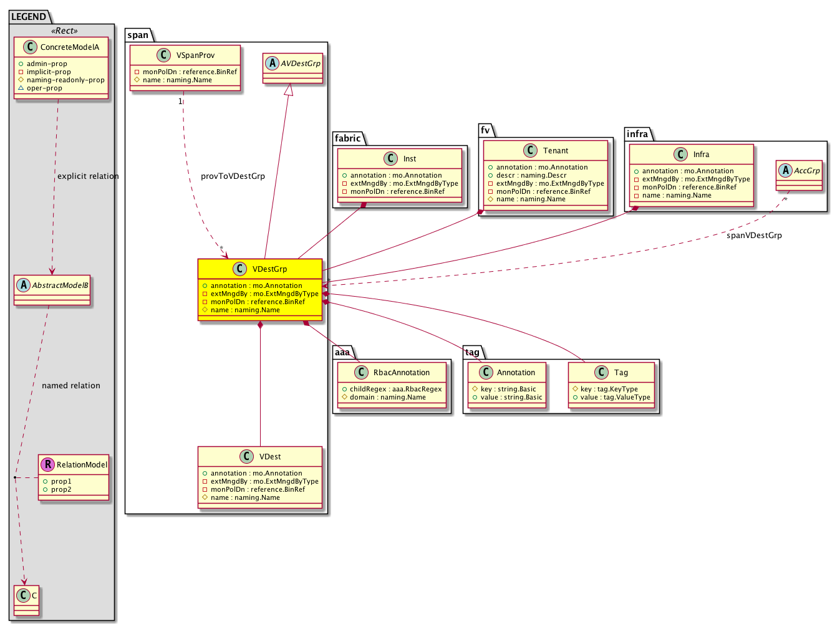Click the AccGrp abstract class icon
Image resolution: width=840 pixels, height=627 pixels.
click(786, 171)
